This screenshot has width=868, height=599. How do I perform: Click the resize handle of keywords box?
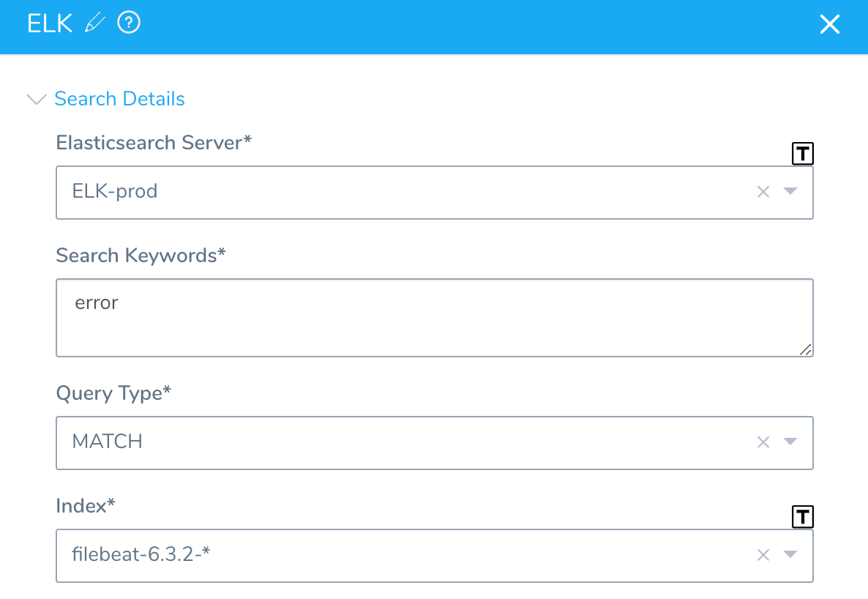pos(806,349)
